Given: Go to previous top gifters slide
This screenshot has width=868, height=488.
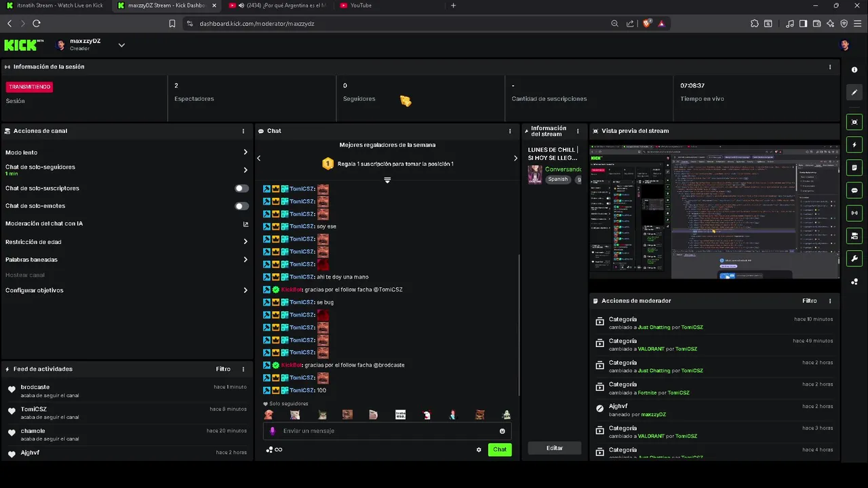Looking at the screenshot, I should point(258,158).
